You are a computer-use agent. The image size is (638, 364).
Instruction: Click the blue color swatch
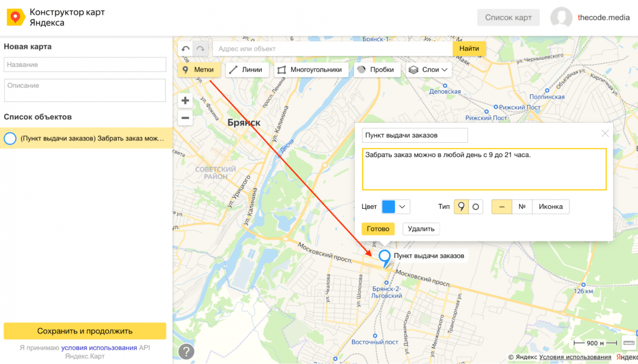(x=389, y=207)
